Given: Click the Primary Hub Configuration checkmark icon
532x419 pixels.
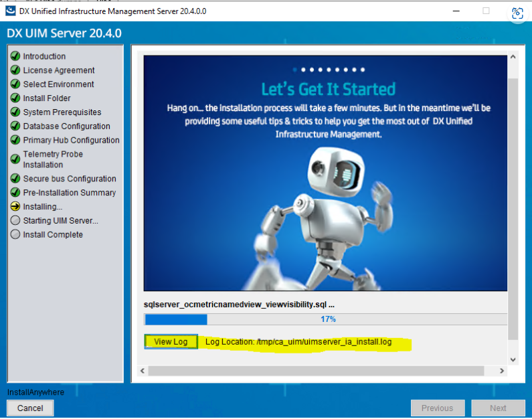Looking at the screenshot, I should pyautogui.click(x=15, y=140).
